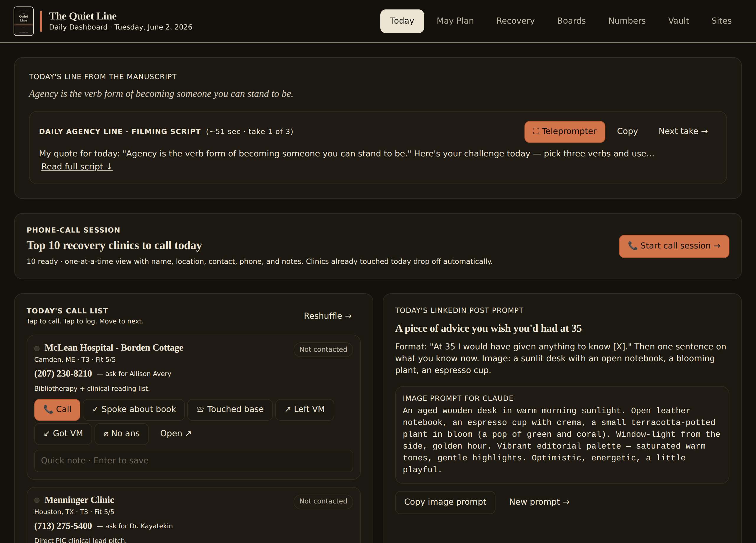
Task: Open the Recovery tab
Action: pyautogui.click(x=515, y=21)
